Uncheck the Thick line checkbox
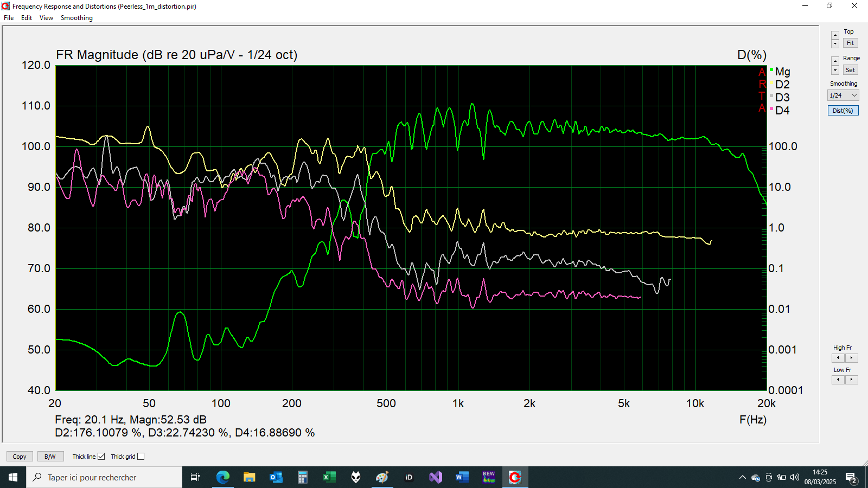 click(101, 457)
